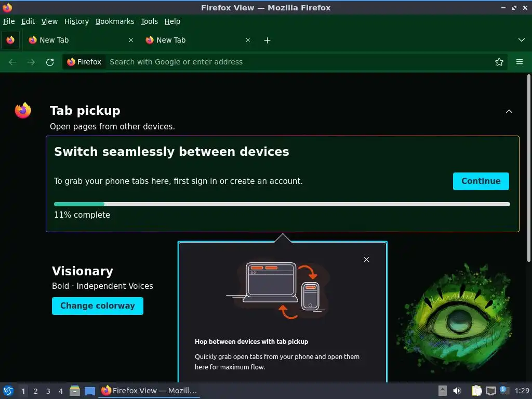Open the Edit menu

(28, 21)
